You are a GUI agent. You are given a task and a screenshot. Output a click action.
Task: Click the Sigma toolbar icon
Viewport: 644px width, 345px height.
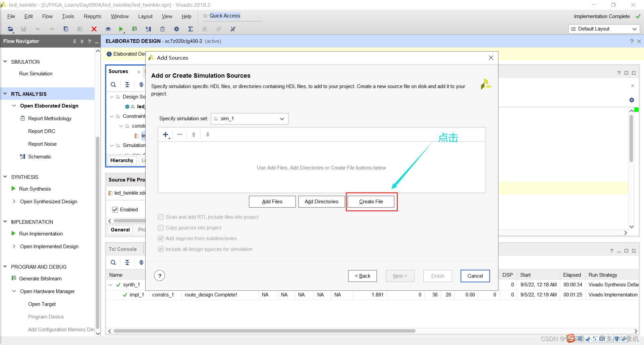191,29
